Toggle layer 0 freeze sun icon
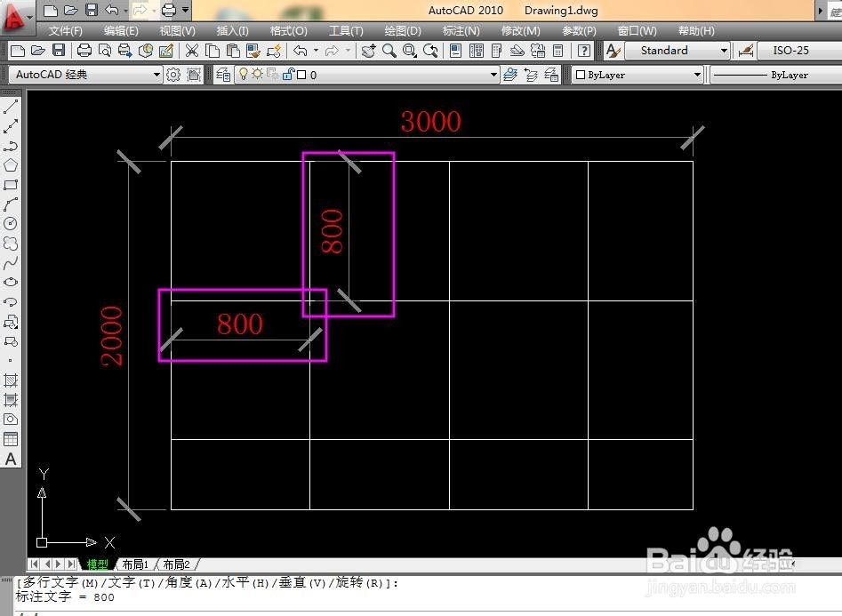This screenshot has height=616, width=842. (x=257, y=74)
